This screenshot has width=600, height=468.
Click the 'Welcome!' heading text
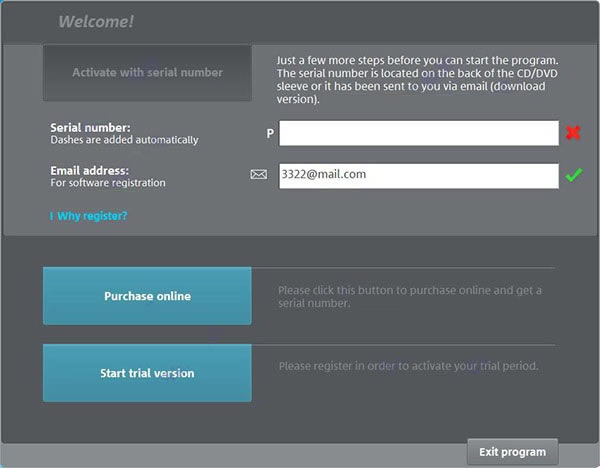(96, 21)
